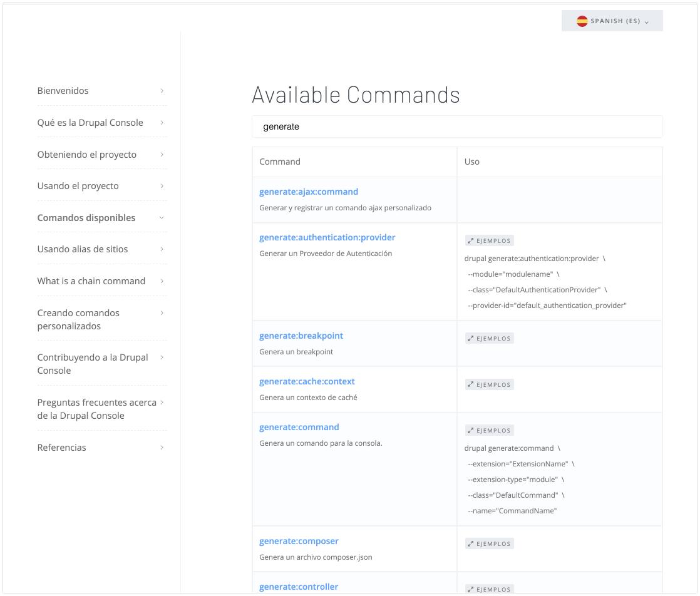
Task: Open Referencias in the sidebar
Action: [61, 448]
